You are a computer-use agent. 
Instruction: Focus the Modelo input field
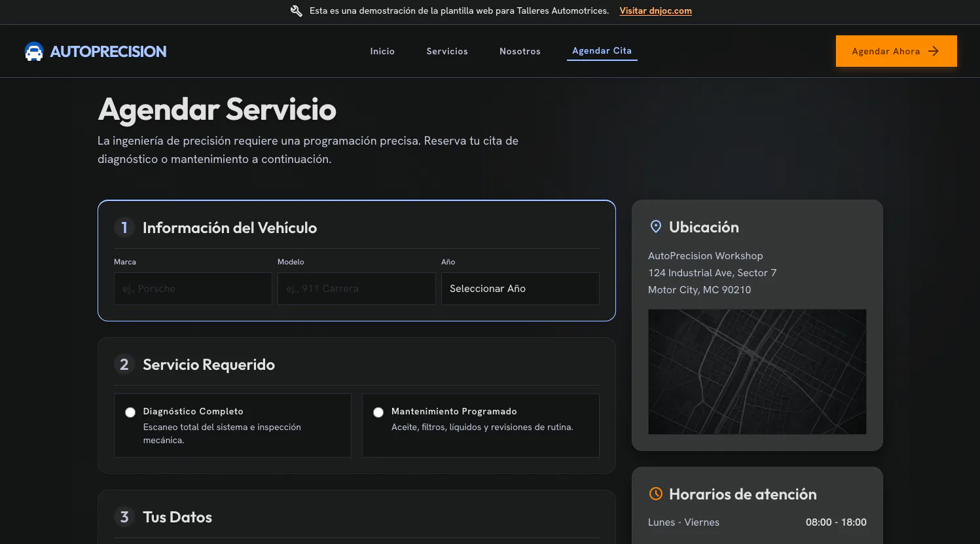click(x=357, y=289)
